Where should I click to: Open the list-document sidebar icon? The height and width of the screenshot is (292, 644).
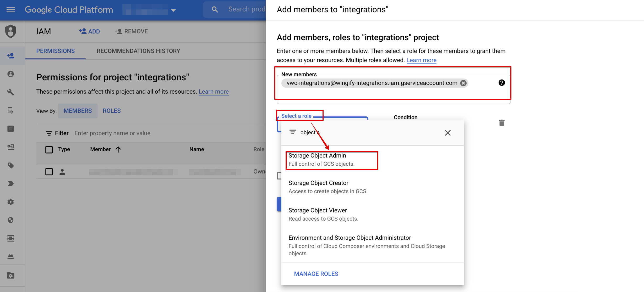click(10, 129)
